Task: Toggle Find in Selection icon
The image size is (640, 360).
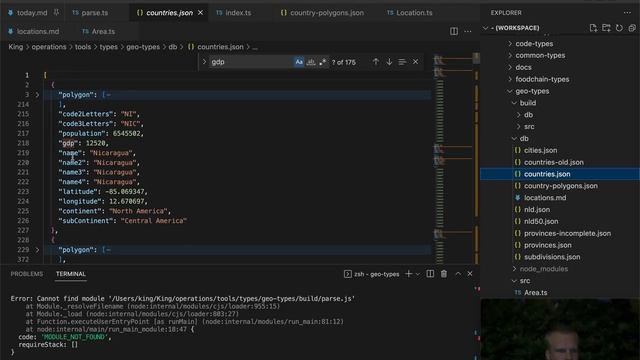Action: (x=402, y=62)
